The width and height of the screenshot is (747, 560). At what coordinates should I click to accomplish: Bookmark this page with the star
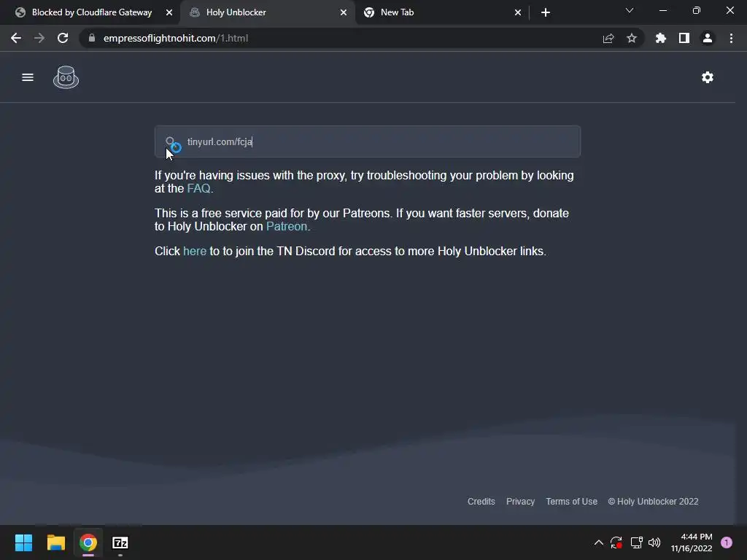(632, 38)
